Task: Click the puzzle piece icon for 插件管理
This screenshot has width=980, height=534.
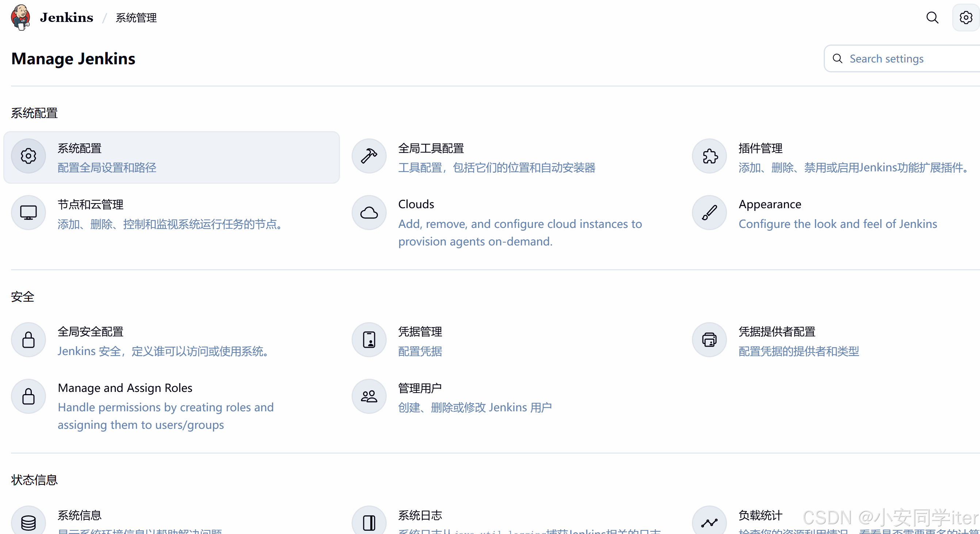Action: coord(709,156)
